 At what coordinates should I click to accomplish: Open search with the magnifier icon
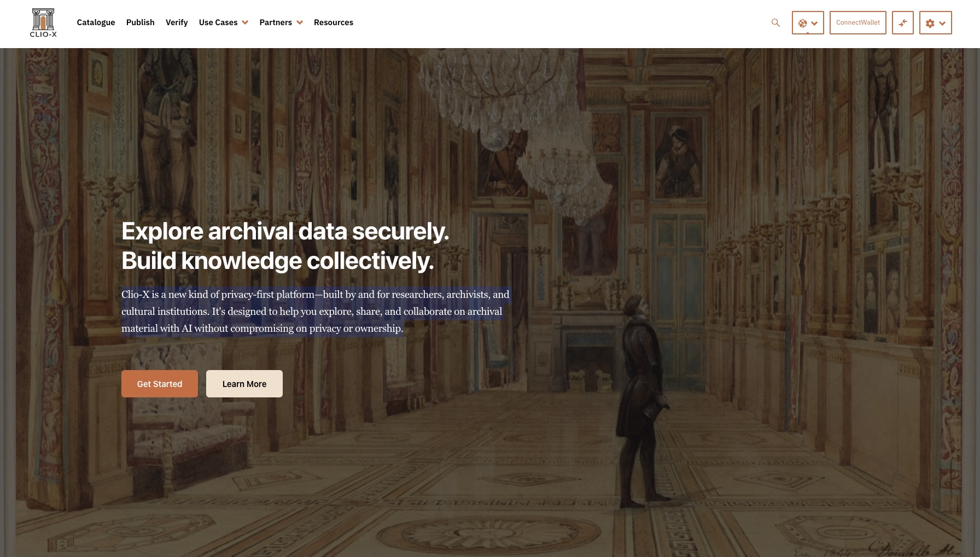775,23
